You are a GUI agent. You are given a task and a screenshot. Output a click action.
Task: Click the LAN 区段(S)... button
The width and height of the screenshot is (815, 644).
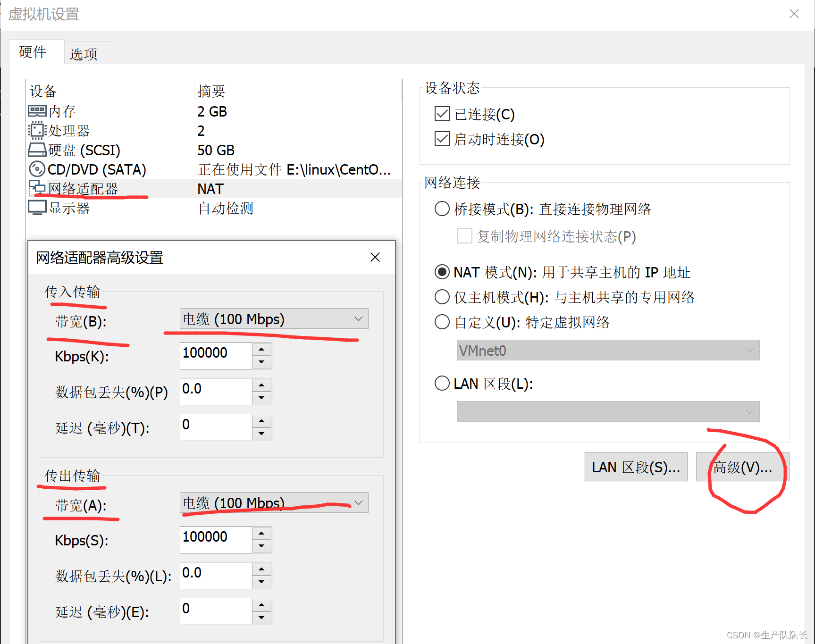[636, 467]
